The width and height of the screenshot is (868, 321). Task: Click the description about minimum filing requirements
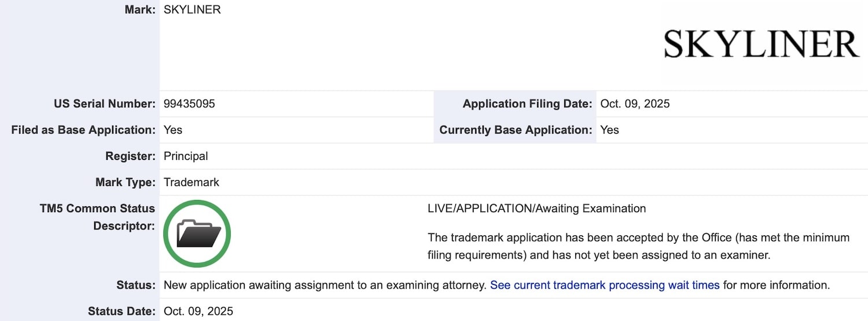(638, 246)
